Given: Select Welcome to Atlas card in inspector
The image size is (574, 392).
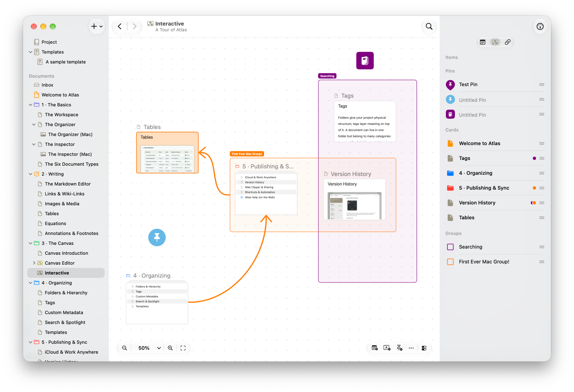Looking at the screenshot, I should [x=495, y=143].
